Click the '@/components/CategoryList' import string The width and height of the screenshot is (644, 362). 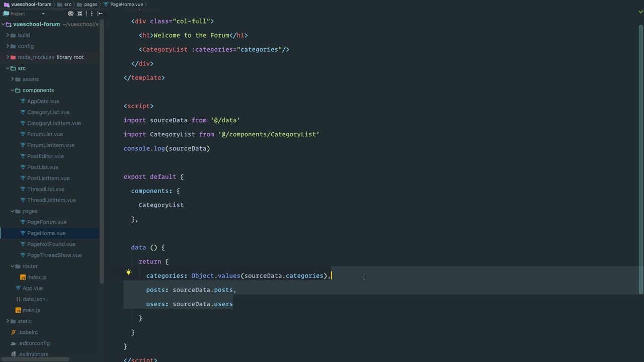coord(269,134)
